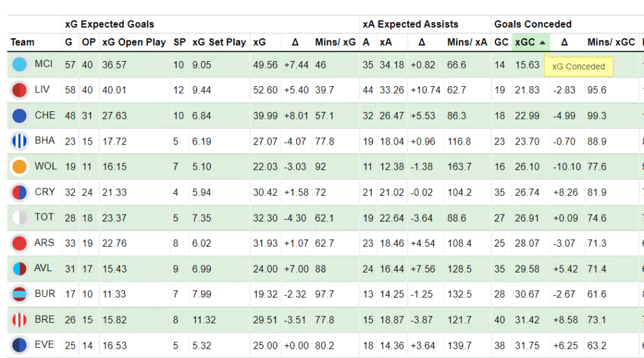The width and height of the screenshot is (644, 358).
Task: Select the Tottenham badge icon
Action: point(19,218)
